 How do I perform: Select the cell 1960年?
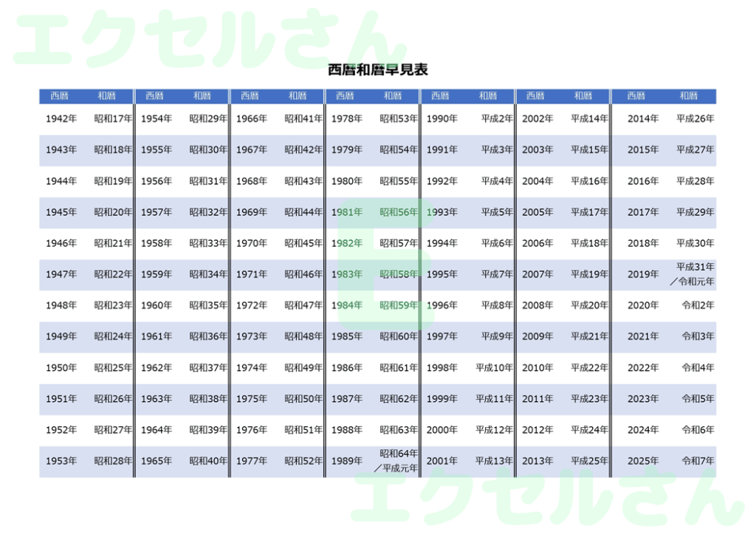(157, 305)
